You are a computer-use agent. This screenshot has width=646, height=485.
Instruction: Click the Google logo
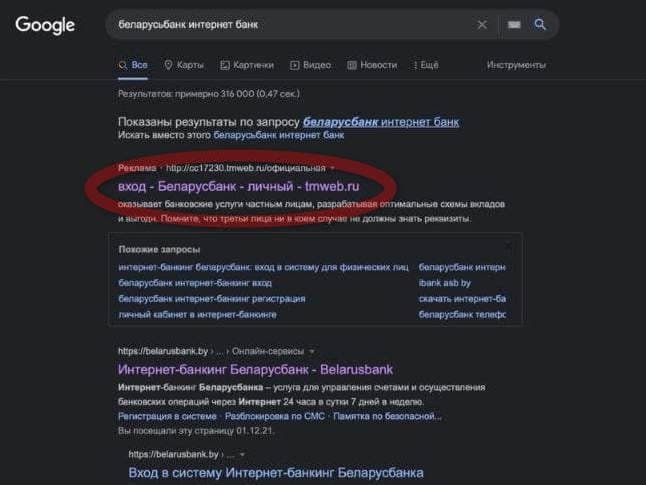coord(45,25)
